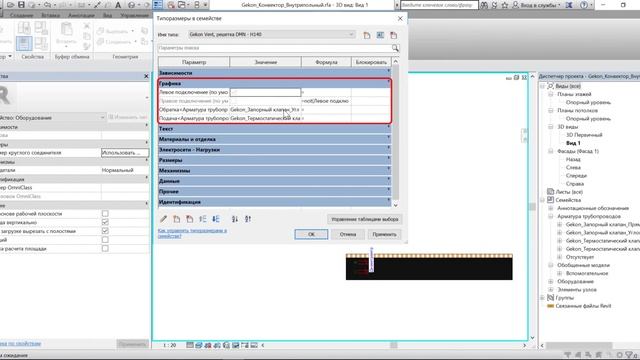Close the Properties palette with its X
Screen dimensions: 640x360
coord(146,76)
